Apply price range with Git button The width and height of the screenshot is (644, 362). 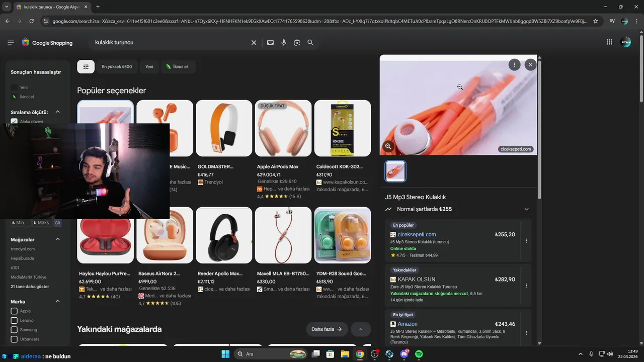[x=57, y=223]
